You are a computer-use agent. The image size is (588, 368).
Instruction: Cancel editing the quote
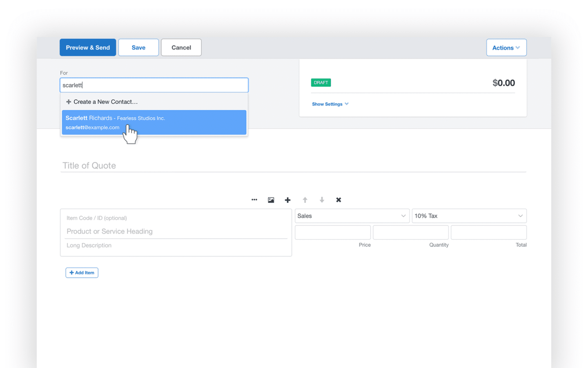point(181,47)
